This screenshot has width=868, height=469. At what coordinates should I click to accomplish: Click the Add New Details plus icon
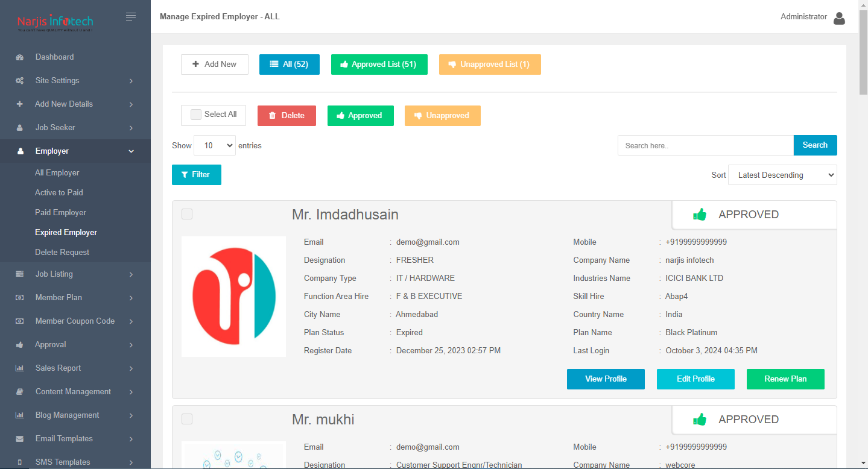coord(20,104)
